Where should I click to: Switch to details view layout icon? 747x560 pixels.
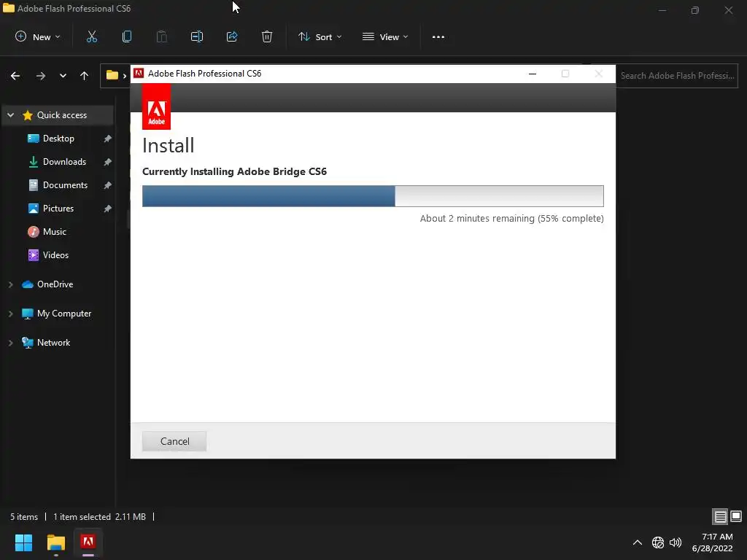coord(720,517)
